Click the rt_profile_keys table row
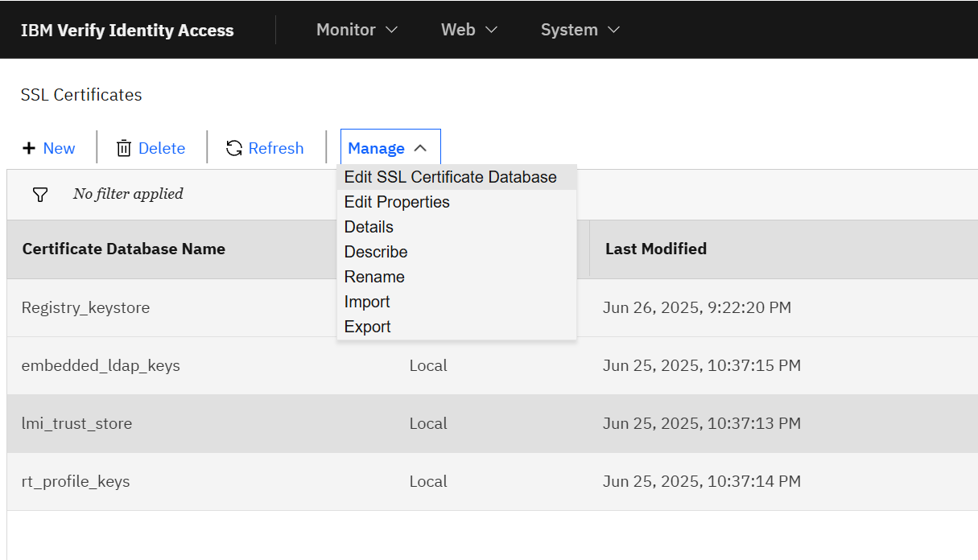Viewport: 978px width, 560px height. [493, 481]
